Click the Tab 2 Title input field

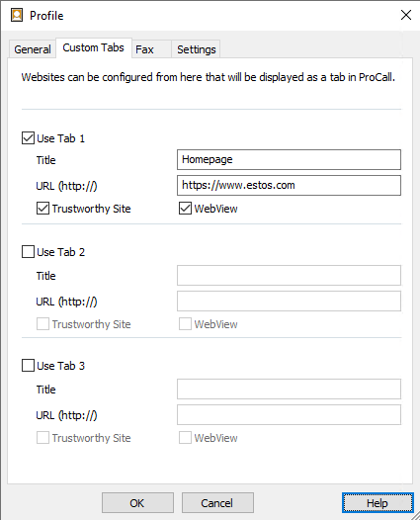289,275
